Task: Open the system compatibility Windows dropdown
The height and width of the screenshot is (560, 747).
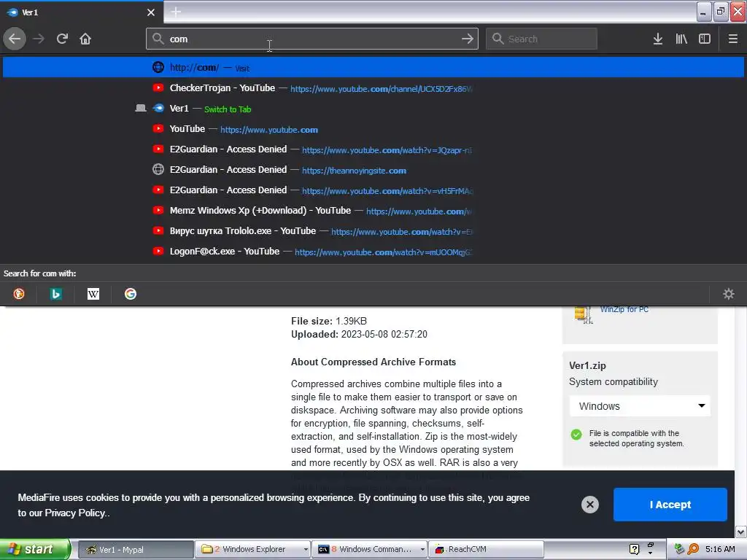Action: (640, 406)
